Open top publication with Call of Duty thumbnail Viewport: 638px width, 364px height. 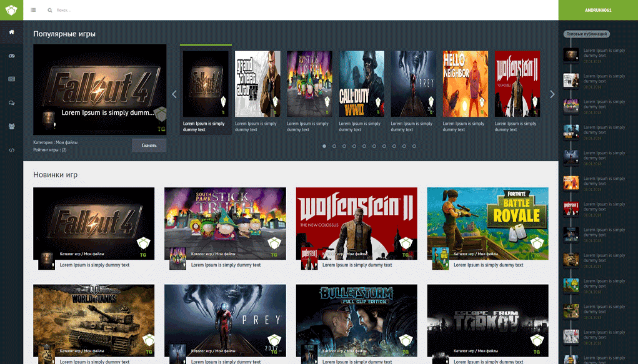coord(571,132)
